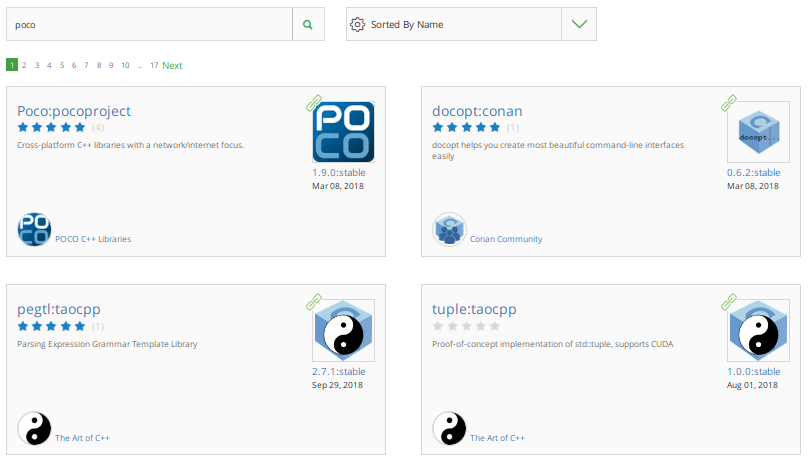
Task: Go to page 4 of results
Action: (x=49, y=65)
